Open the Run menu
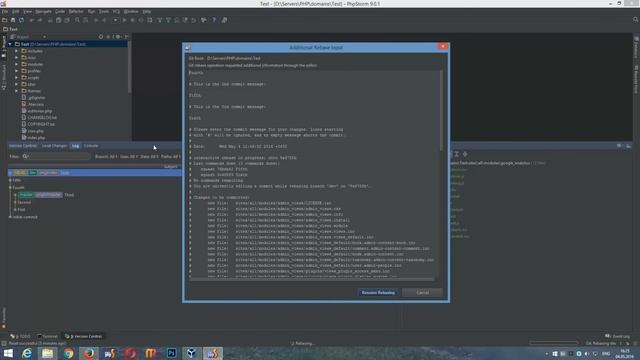Screen dimensions: 640x360 tap(91, 11)
